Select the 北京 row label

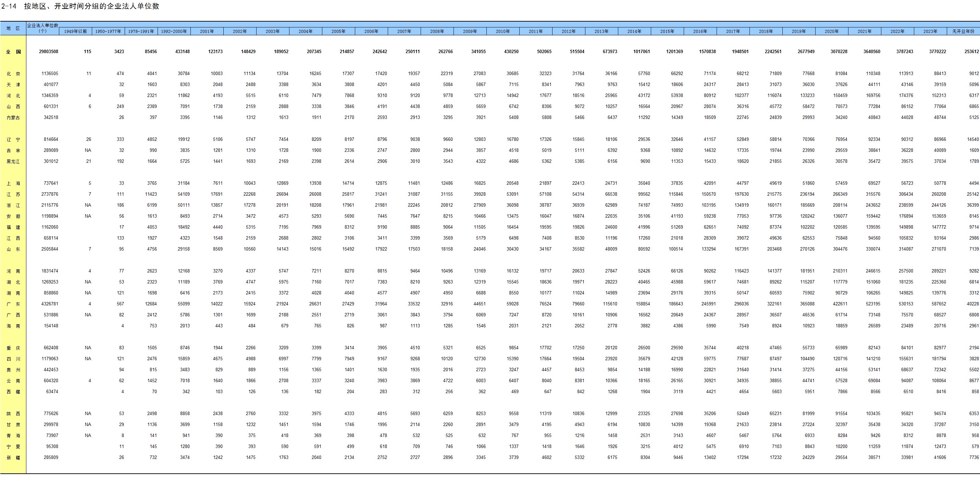(13, 74)
